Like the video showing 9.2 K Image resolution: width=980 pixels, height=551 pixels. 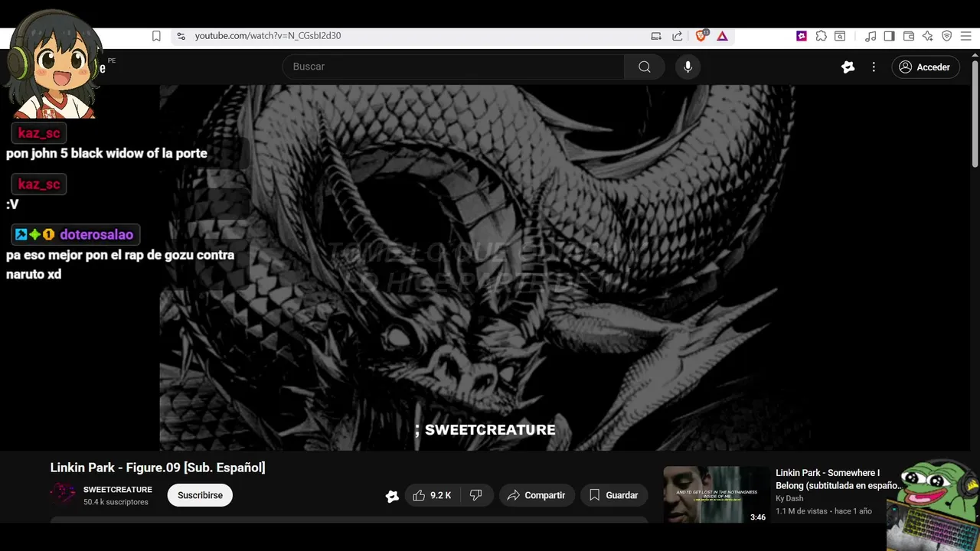click(432, 495)
